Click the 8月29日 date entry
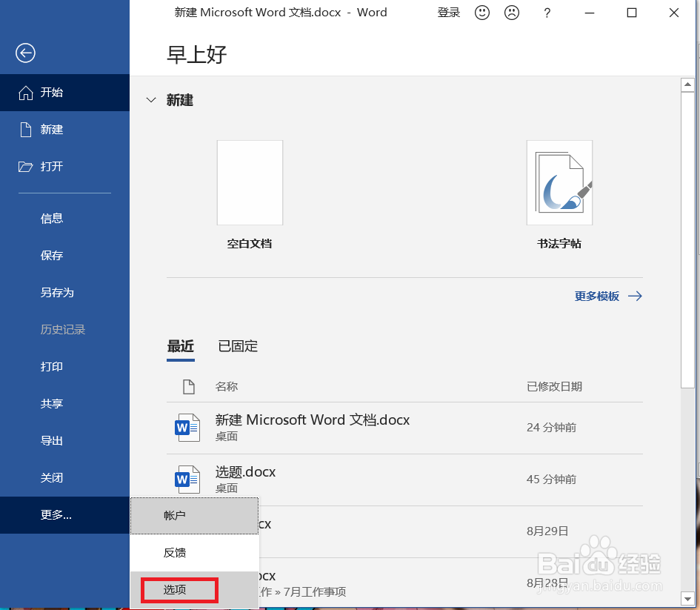This screenshot has height=610, width=700. (547, 531)
